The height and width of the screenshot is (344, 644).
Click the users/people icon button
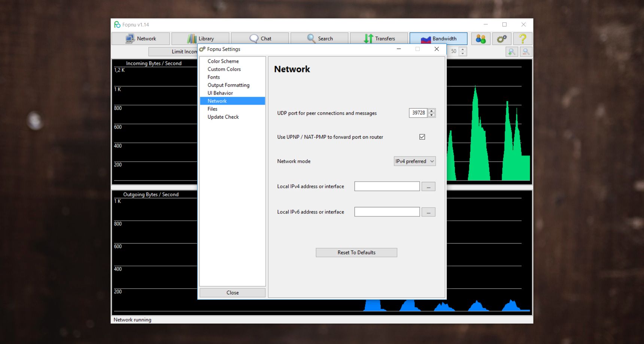click(481, 39)
